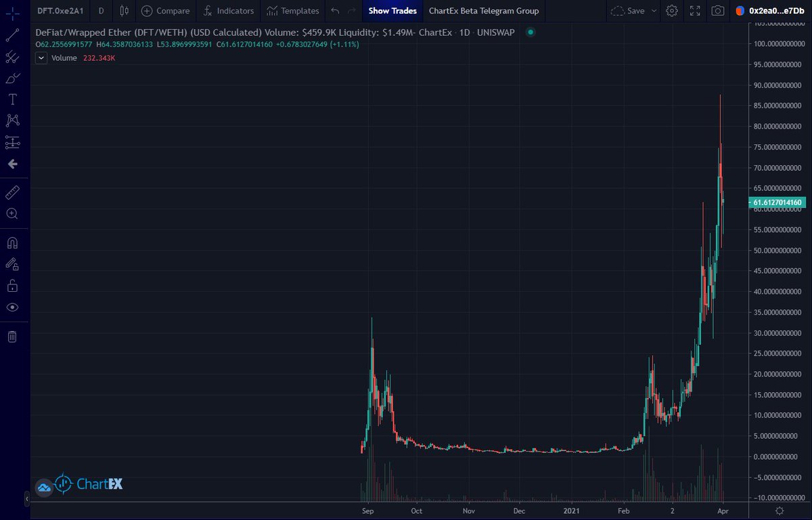Toggle lock all drawing tools
The image size is (812, 520).
tap(12, 285)
